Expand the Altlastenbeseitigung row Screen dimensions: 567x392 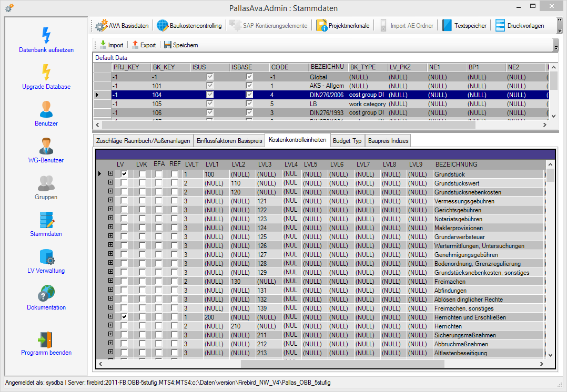pyautogui.click(x=110, y=352)
